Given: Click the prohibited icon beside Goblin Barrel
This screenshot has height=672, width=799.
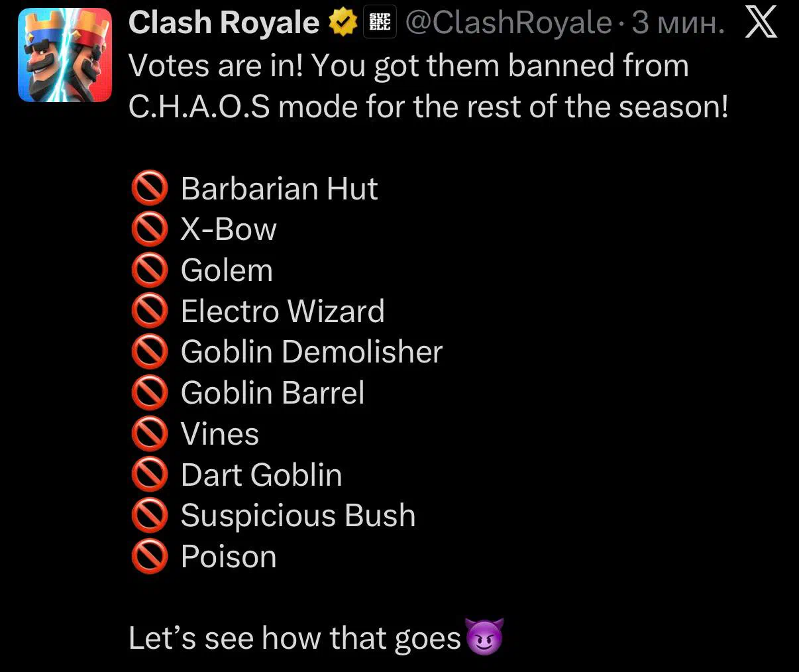Looking at the screenshot, I should pos(150,394).
